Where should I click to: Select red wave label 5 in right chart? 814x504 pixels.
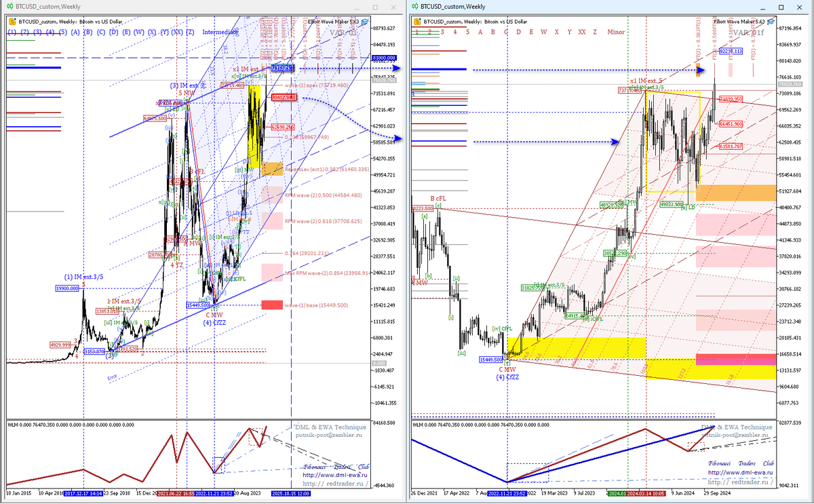pos(467,32)
